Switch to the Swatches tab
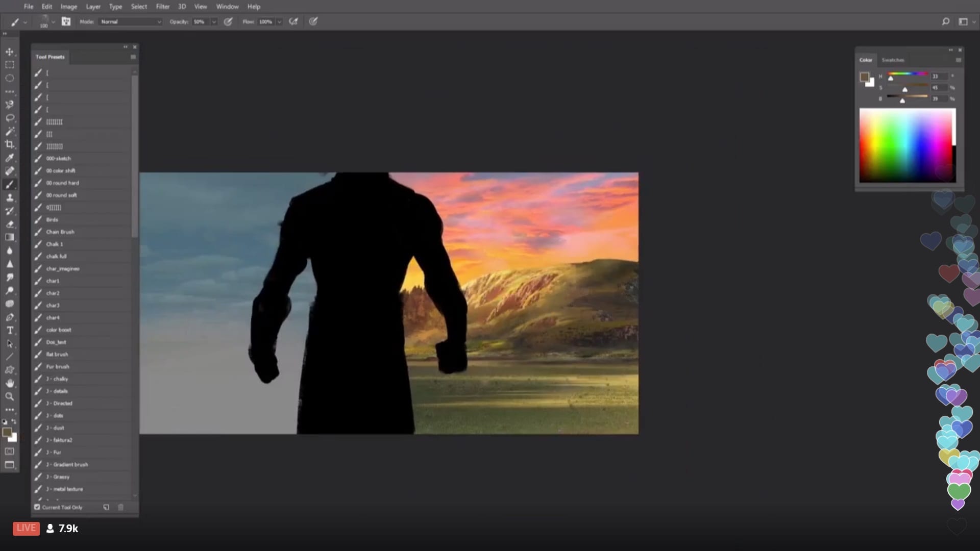980x551 pixels. click(x=893, y=60)
